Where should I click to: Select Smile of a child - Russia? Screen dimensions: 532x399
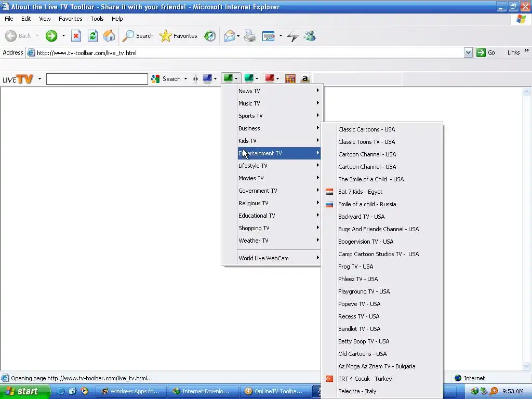[382, 204]
